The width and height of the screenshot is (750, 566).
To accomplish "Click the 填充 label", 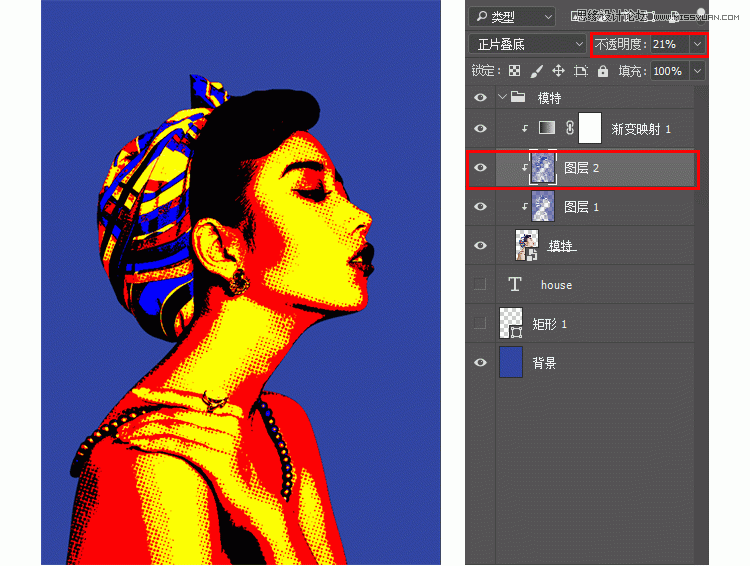I will coord(632,71).
